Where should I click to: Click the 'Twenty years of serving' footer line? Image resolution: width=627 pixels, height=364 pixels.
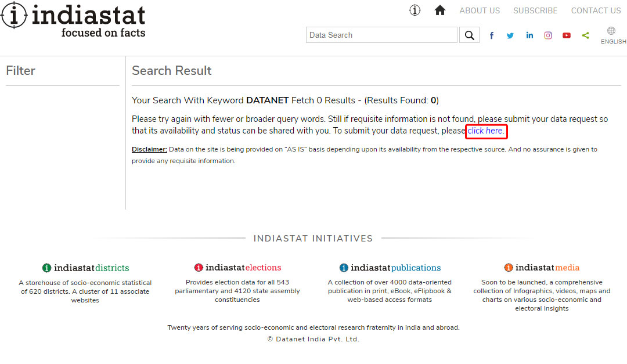tap(313, 327)
